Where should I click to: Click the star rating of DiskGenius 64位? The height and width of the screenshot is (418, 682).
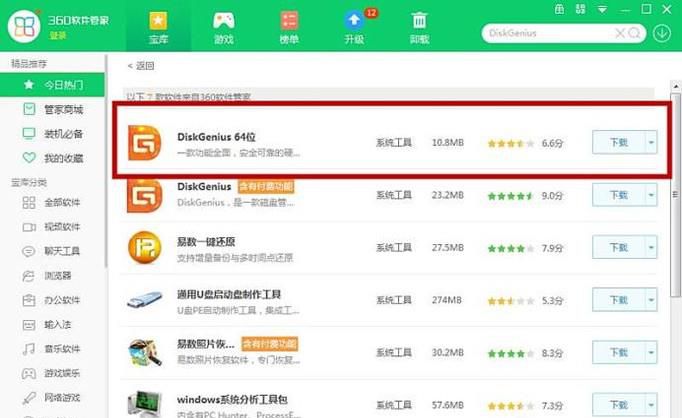(x=511, y=143)
